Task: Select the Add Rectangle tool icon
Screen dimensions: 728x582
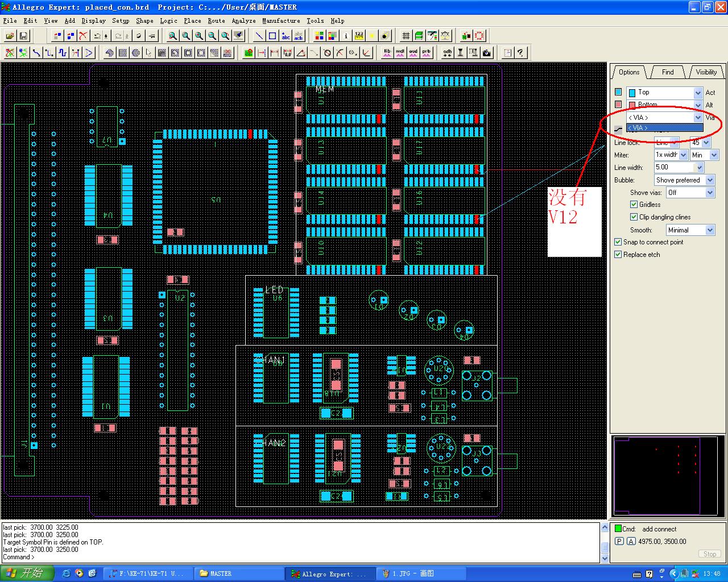Action: pos(272,36)
